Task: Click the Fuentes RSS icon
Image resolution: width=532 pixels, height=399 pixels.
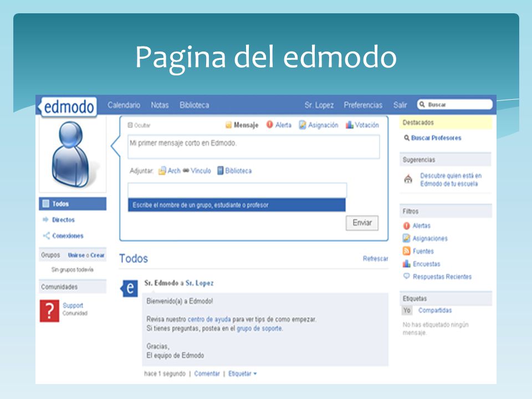Action: [x=406, y=251]
